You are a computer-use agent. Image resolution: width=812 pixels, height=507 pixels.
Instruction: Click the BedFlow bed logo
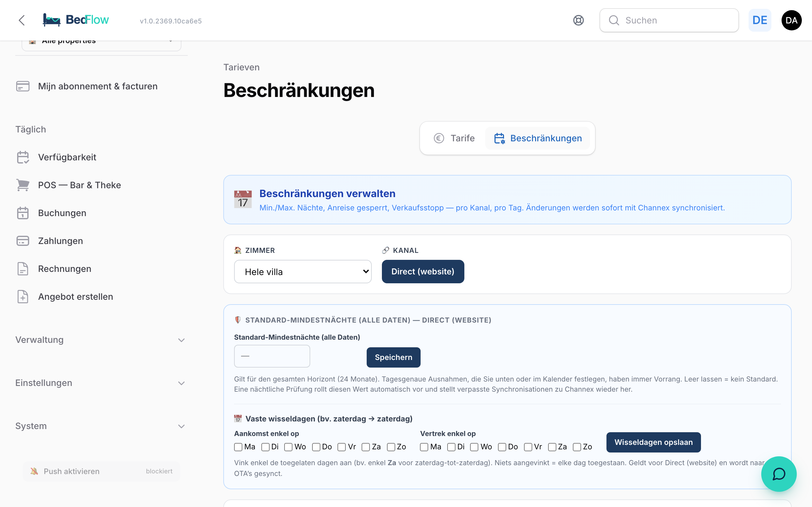[x=52, y=20]
